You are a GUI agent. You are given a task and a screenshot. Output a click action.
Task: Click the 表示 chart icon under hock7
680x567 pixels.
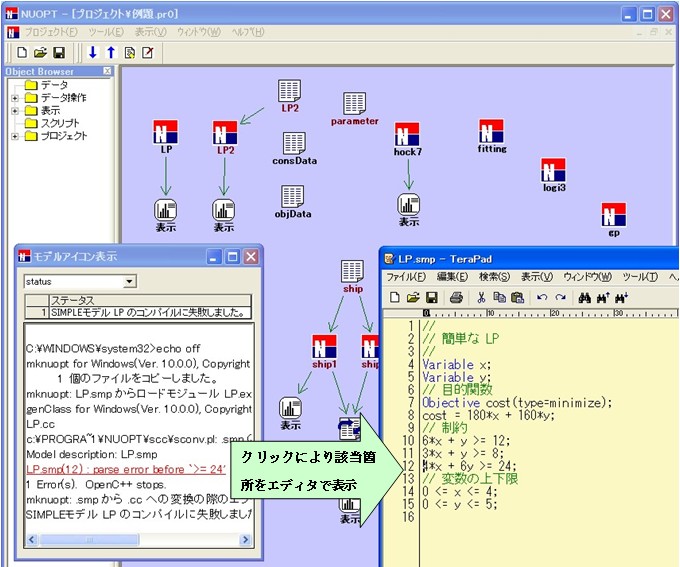tap(409, 204)
